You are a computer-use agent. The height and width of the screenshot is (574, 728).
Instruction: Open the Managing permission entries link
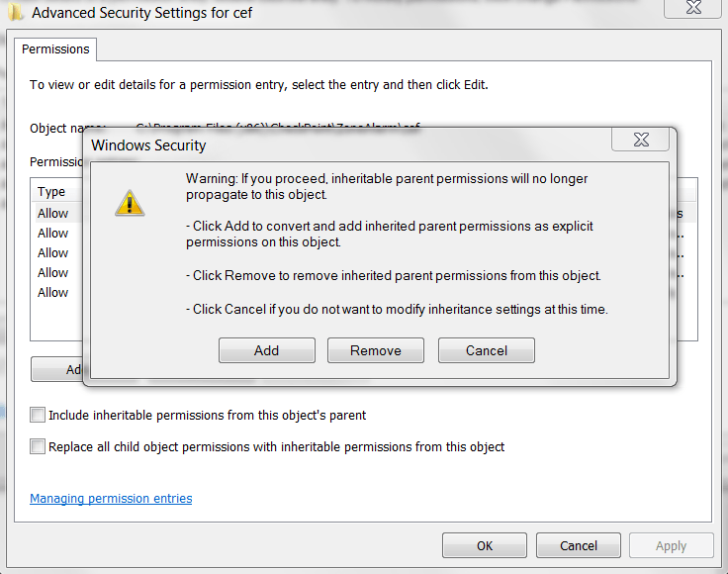click(111, 499)
